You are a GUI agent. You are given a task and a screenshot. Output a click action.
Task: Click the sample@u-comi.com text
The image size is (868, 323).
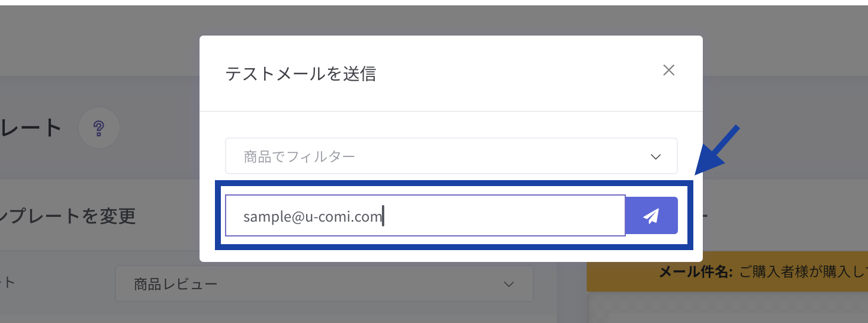tap(313, 216)
